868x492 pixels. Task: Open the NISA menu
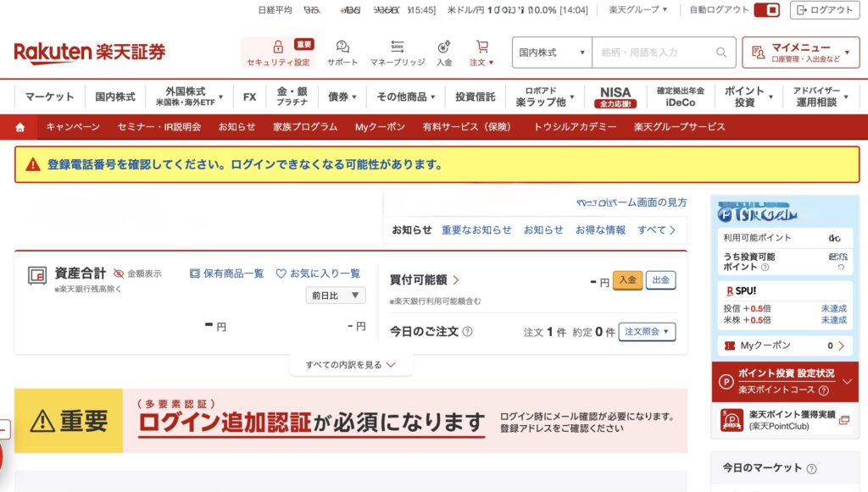pyautogui.click(x=615, y=97)
